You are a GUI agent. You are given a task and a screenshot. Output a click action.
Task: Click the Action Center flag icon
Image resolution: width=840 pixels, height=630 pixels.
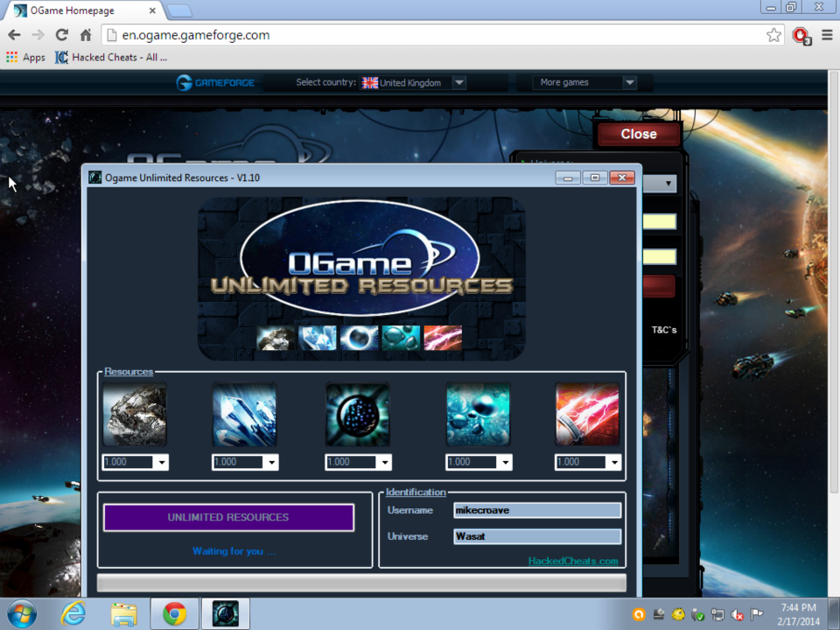pos(757,614)
